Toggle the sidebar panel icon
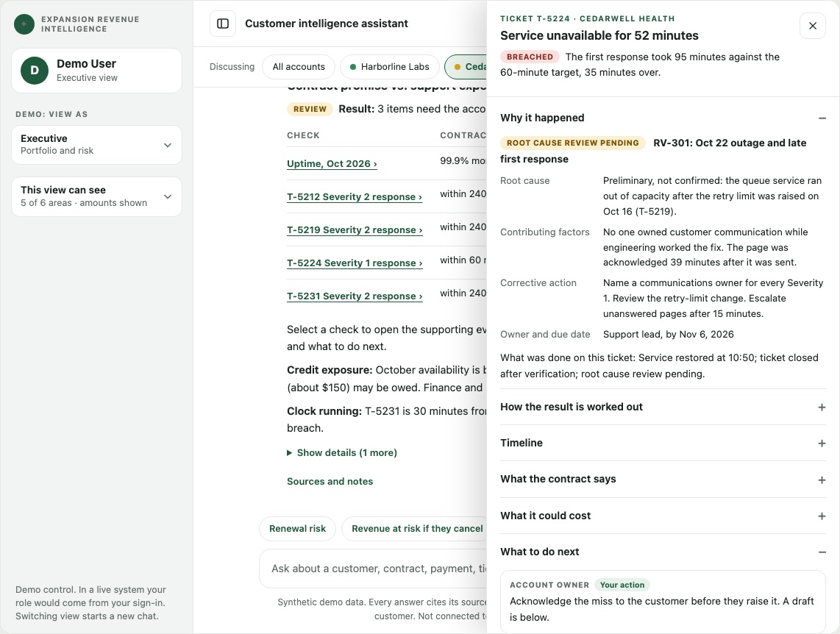 223,24
